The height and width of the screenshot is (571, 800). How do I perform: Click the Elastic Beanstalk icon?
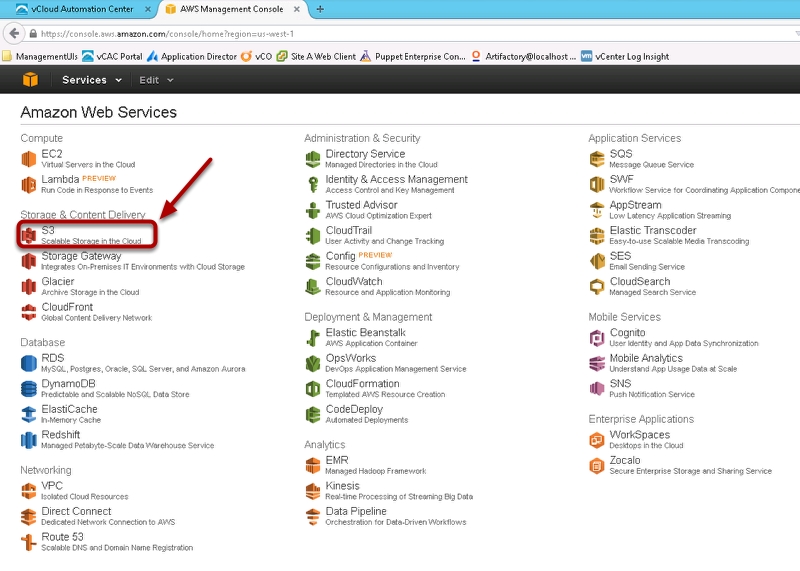coord(313,337)
